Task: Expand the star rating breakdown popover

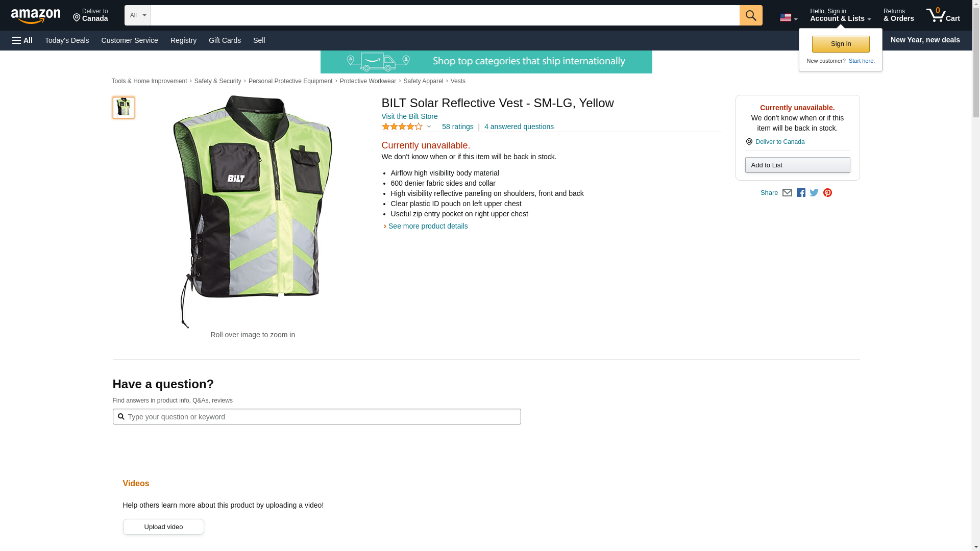Action: click(407, 127)
